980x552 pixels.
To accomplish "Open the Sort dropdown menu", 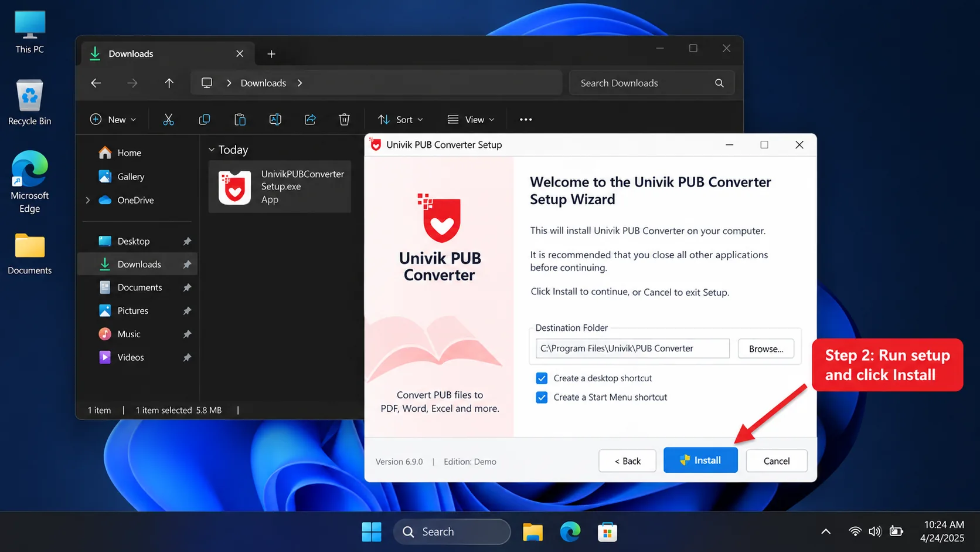I will tap(401, 120).
